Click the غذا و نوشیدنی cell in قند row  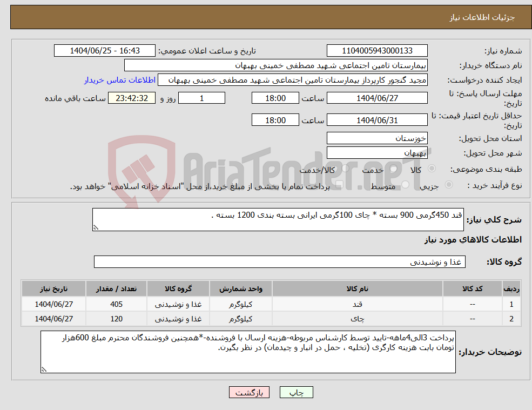pyautogui.click(x=178, y=304)
